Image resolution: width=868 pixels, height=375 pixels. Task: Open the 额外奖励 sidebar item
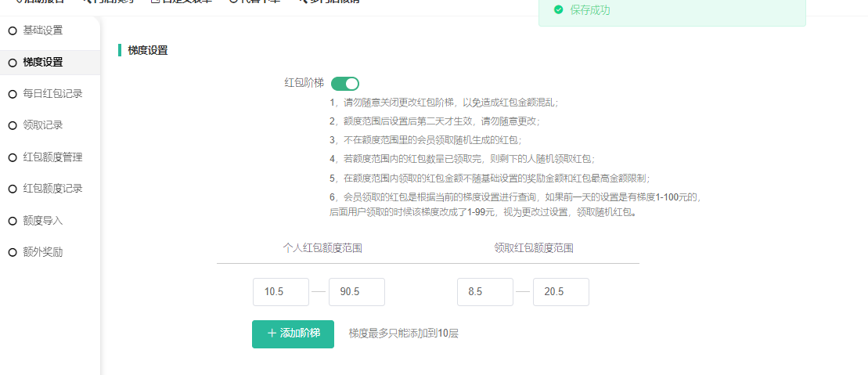43,252
